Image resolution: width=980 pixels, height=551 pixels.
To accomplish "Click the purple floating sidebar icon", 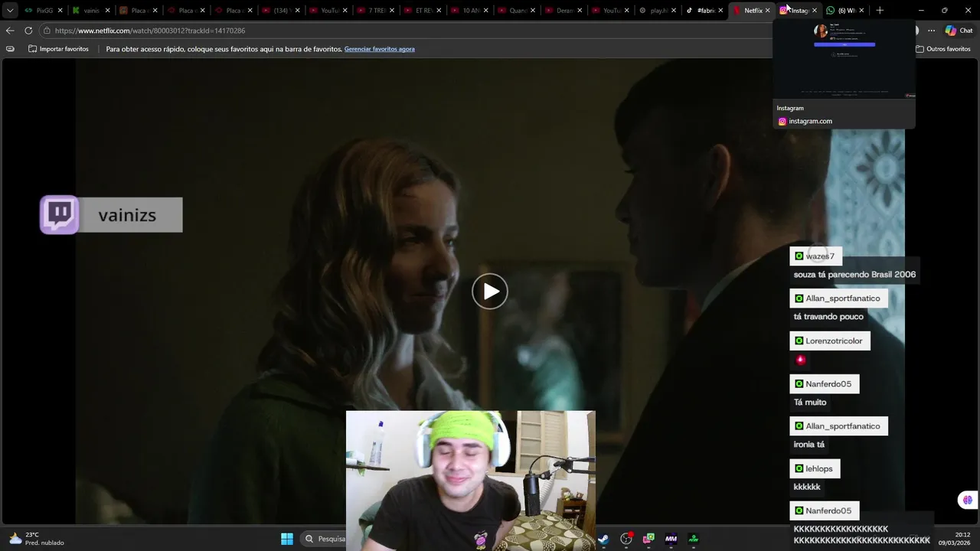I will 968,500.
